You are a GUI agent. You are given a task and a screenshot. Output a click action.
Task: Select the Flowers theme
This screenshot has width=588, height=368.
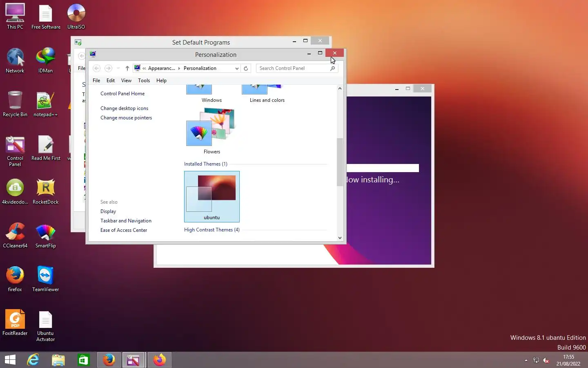click(212, 131)
